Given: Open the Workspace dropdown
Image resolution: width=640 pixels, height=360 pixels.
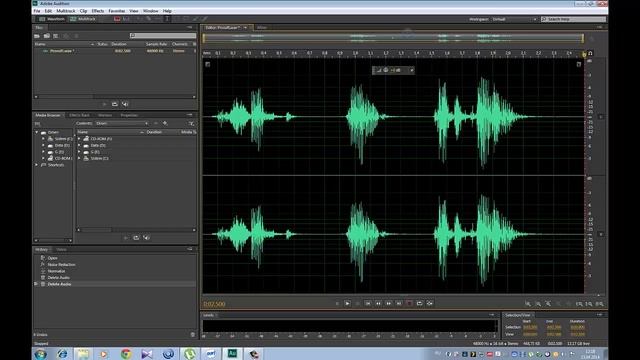Looking at the screenshot, I should pyautogui.click(x=514, y=19).
